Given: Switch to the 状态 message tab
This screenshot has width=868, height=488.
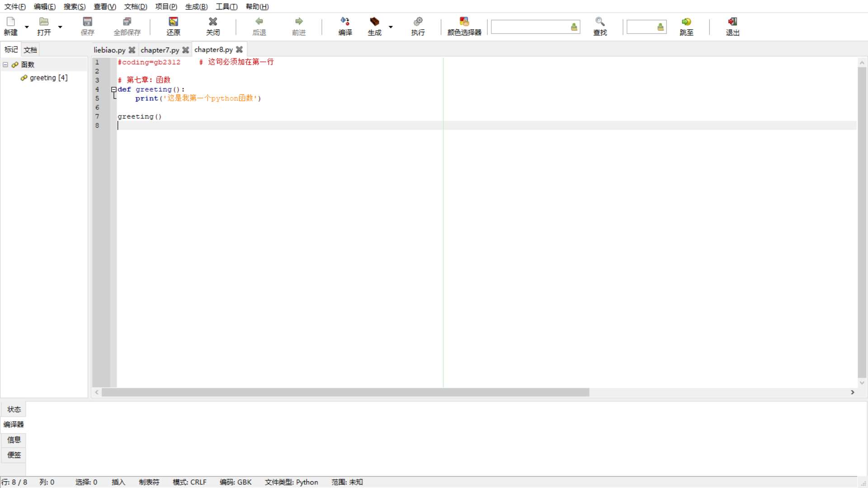Looking at the screenshot, I should click(14, 409).
